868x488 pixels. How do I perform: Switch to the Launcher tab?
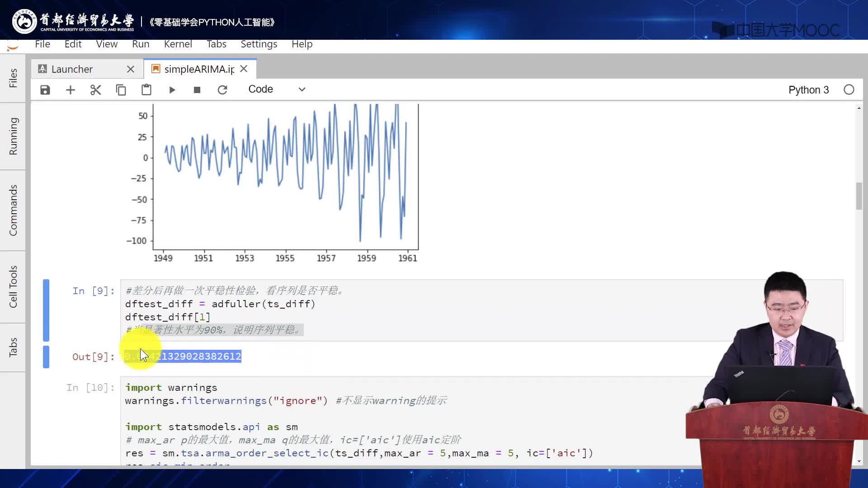87,69
